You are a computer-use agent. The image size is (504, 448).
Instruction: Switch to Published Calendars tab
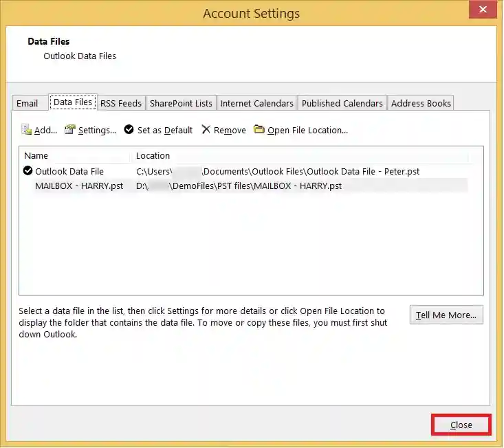pyautogui.click(x=342, y=103)
